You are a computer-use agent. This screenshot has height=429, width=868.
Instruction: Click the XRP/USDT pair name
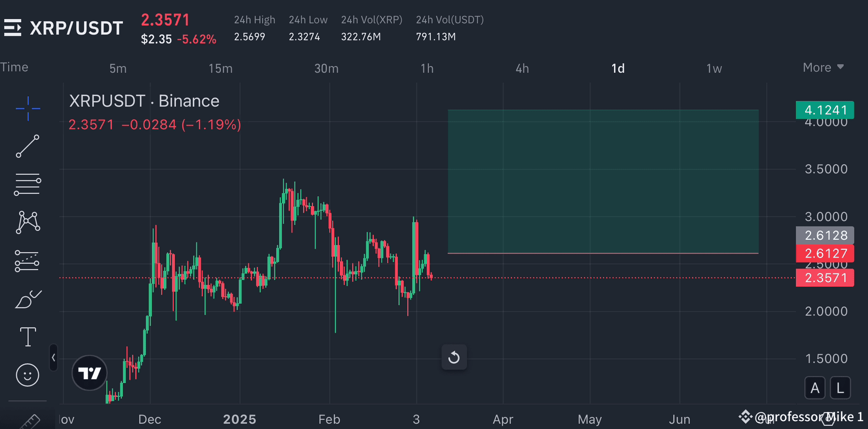[x=77, y=28]
